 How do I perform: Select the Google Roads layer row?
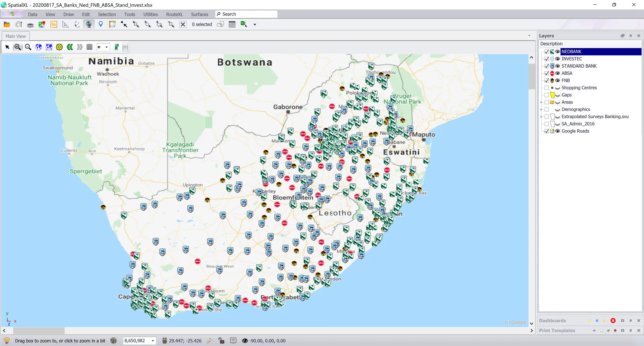click(575, 131)
